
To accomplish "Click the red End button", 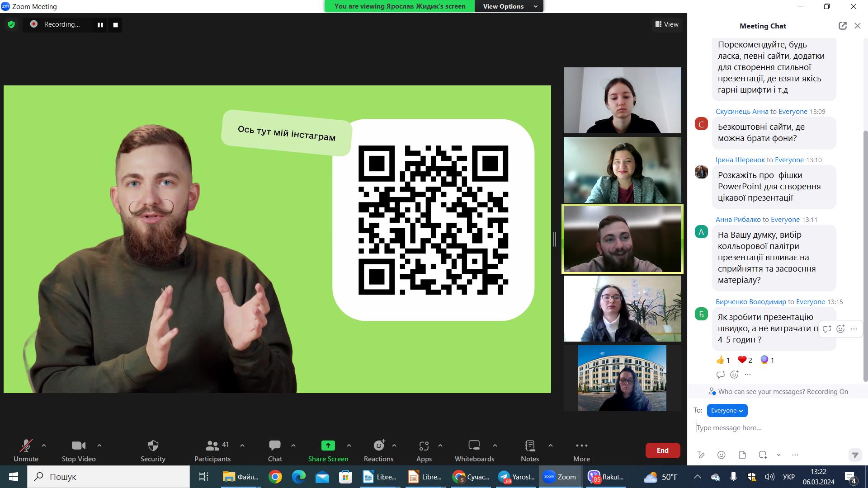I will coord(662,450).
